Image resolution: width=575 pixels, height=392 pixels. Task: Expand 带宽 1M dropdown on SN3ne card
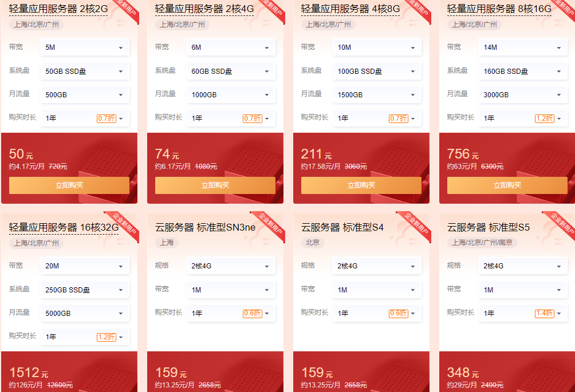click(x=231, y=290)
